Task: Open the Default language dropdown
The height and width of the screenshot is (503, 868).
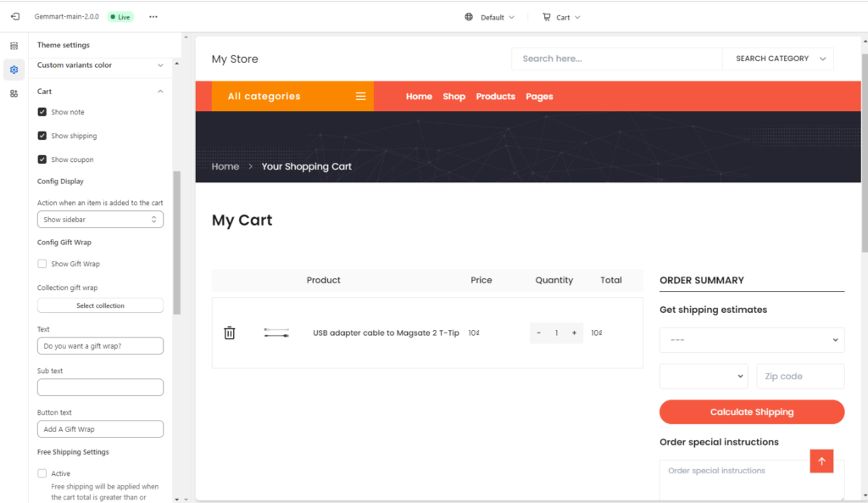Action: (497, 17)
